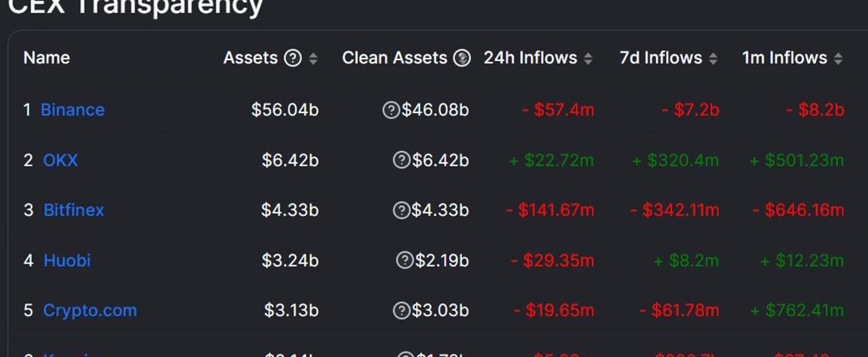Visit the Crypto.com exchange page
Image resolution: width=868 pixels, height=357 pixels.
tap(90, 310)
